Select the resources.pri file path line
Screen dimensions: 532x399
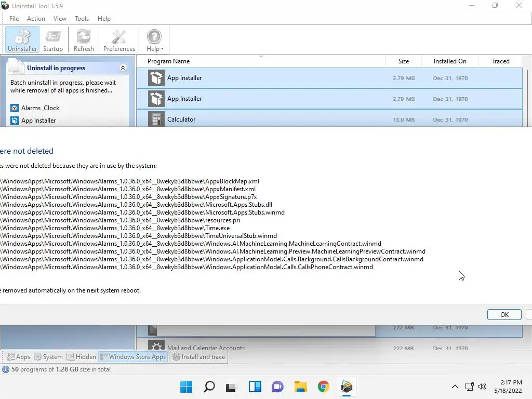[120, 220]
